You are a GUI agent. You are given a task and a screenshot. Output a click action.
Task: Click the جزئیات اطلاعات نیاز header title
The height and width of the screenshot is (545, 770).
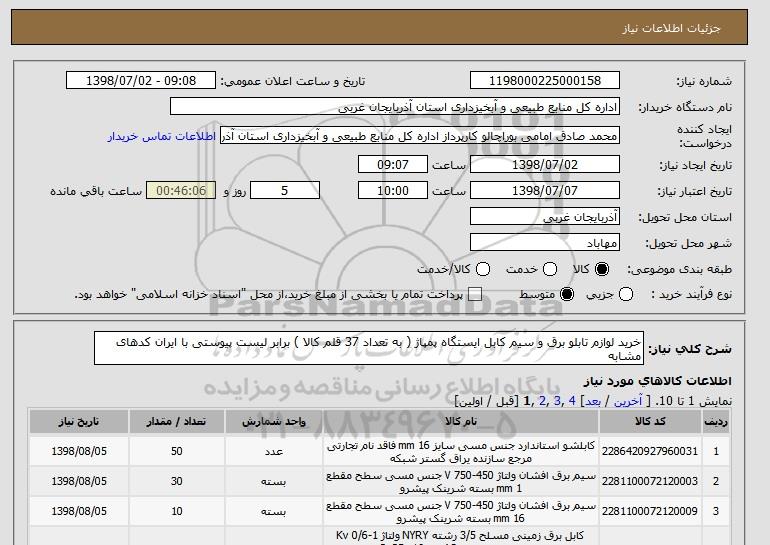tap(671, 28)
